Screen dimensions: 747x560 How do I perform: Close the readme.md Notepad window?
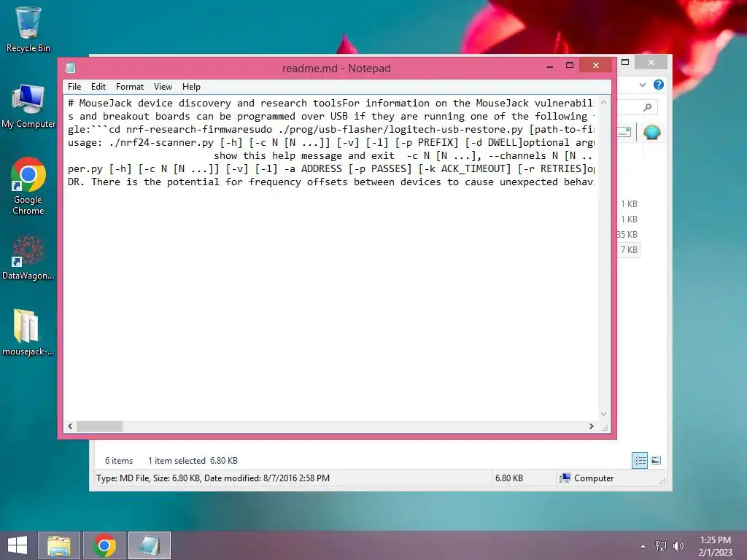(595, 65)
